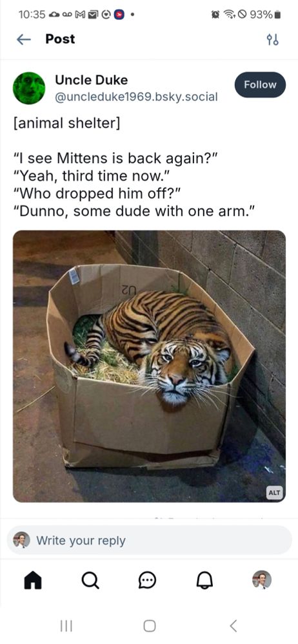Viewport: 298px width, 644px height.
Task: Open @uncleduke1969.bsky.social handle
Action: pos(136,97)
